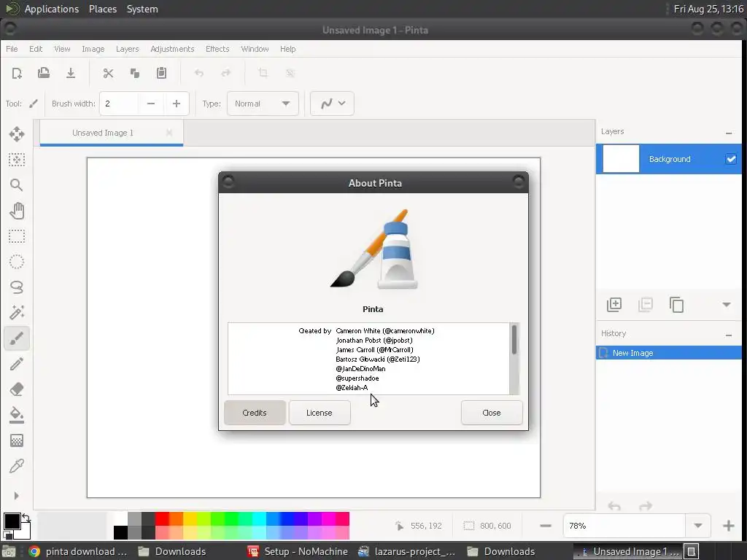Select the Paintbrush tool
The width and height of the screenshot is (747, 560).
coord(17,338)
